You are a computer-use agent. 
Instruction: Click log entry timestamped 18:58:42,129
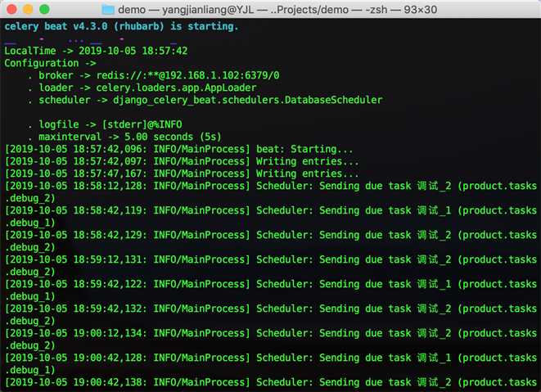pyautogui.click(x=270, y=241)
